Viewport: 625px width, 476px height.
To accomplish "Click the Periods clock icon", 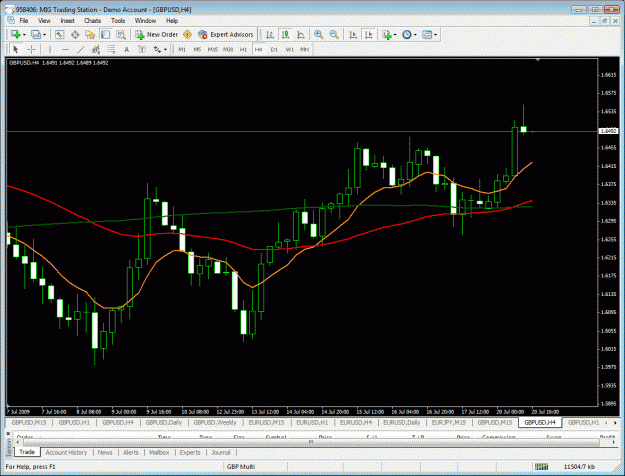I will (407, 35).
